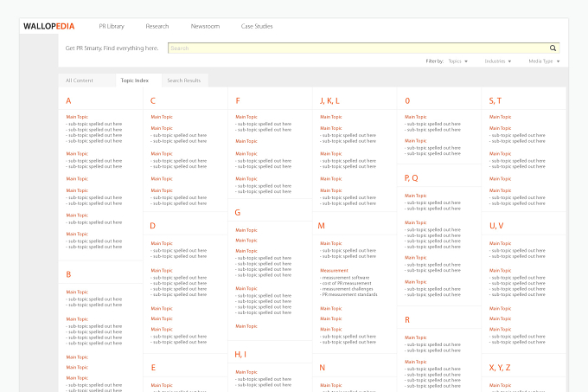
Task: Expand the Media Type filter dropdown
Action: [544, 61]
